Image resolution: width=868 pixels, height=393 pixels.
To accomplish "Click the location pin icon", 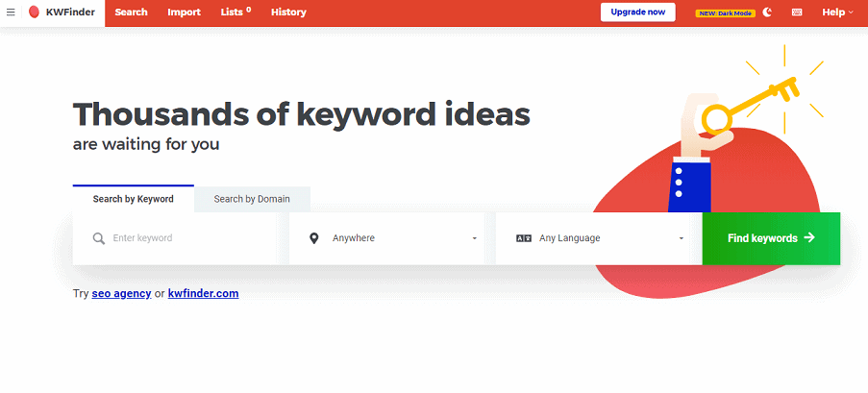I will click(x=313, y=238).
